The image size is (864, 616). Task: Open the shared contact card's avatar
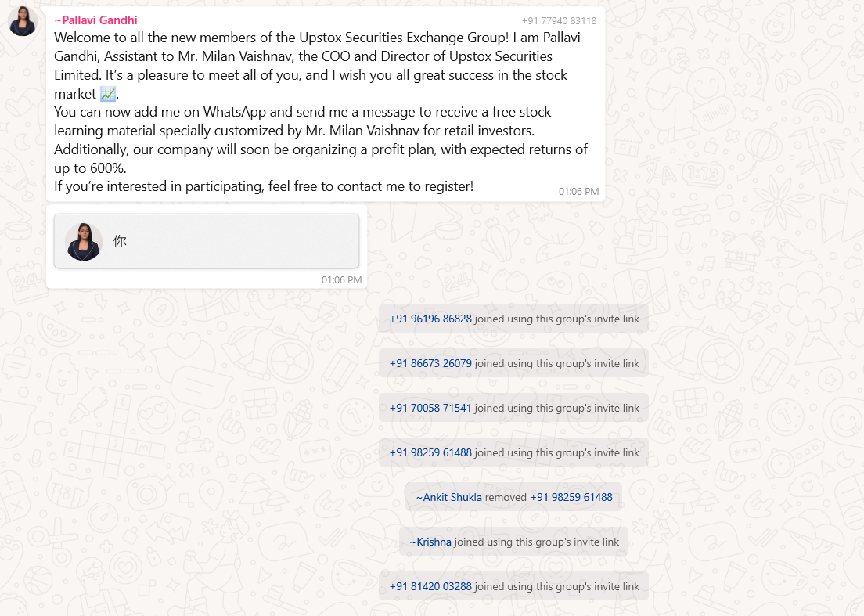84,241
